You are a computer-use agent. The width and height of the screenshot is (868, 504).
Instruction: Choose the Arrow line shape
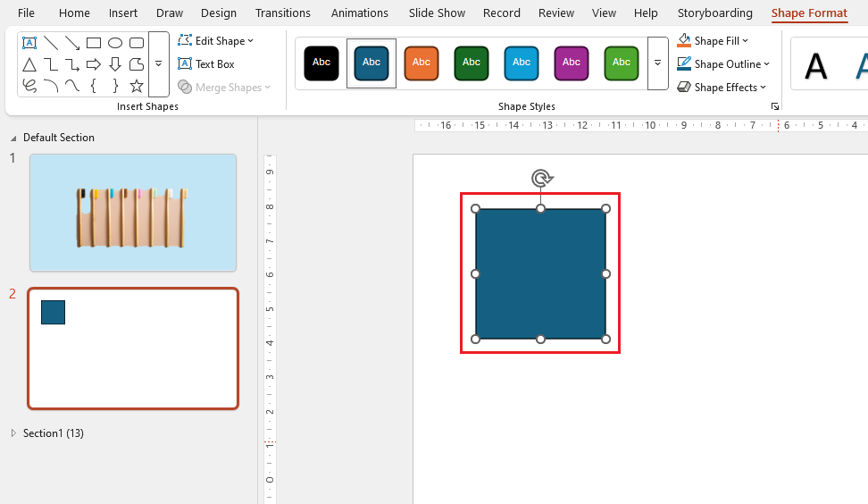coord(72,43)
